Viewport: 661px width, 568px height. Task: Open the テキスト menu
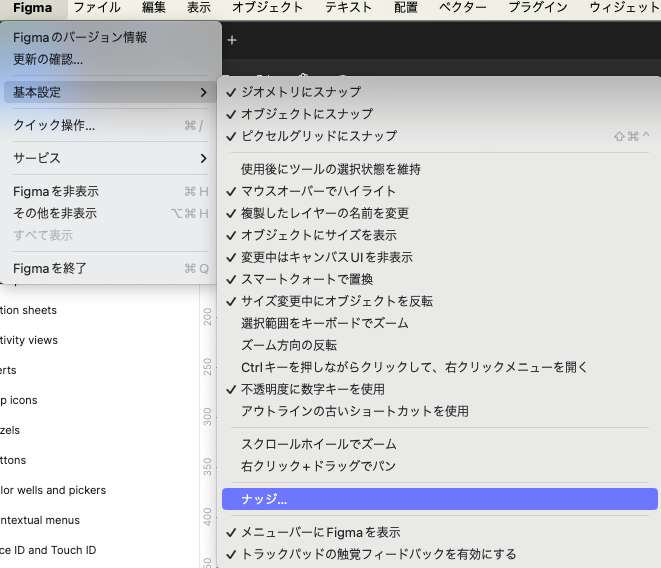[349, 8]
